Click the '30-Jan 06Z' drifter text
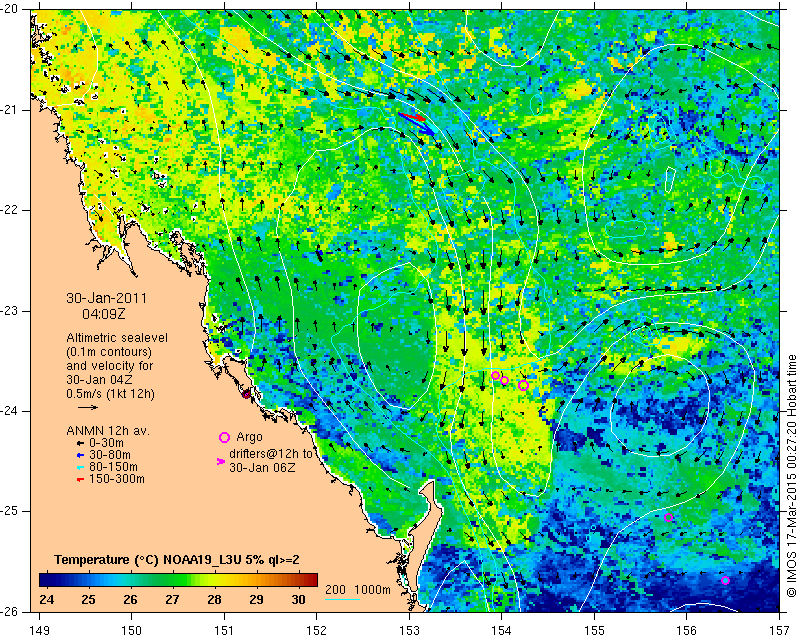 tap(262, 467)
